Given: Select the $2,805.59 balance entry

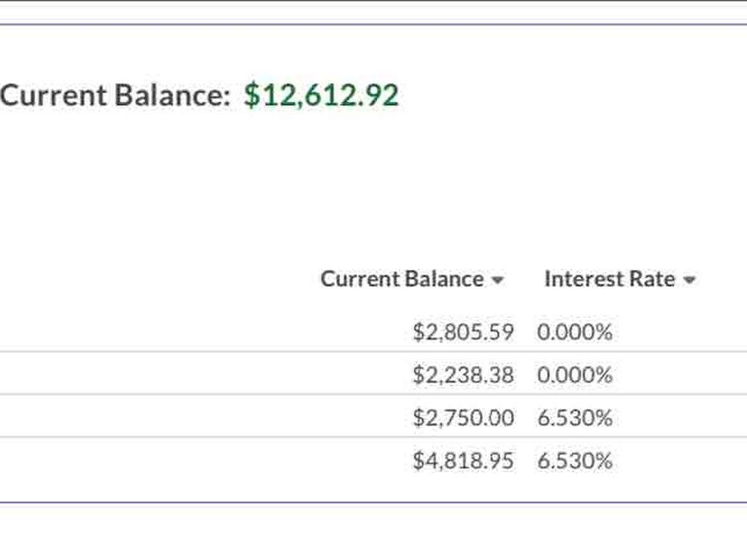Looking at the screenshot, I should point(463,332).
